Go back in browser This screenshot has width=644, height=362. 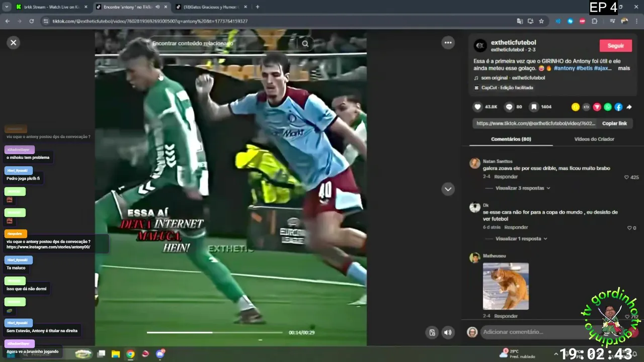pos(8,21)
